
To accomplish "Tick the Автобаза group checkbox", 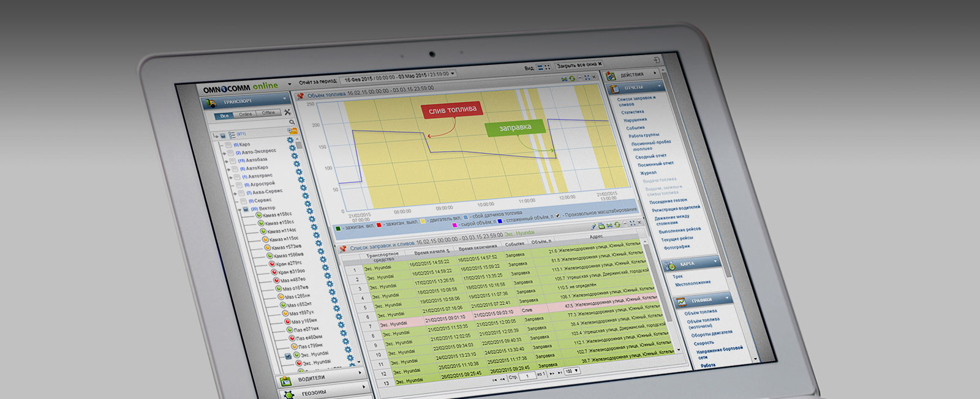I will tap(233, 162).
